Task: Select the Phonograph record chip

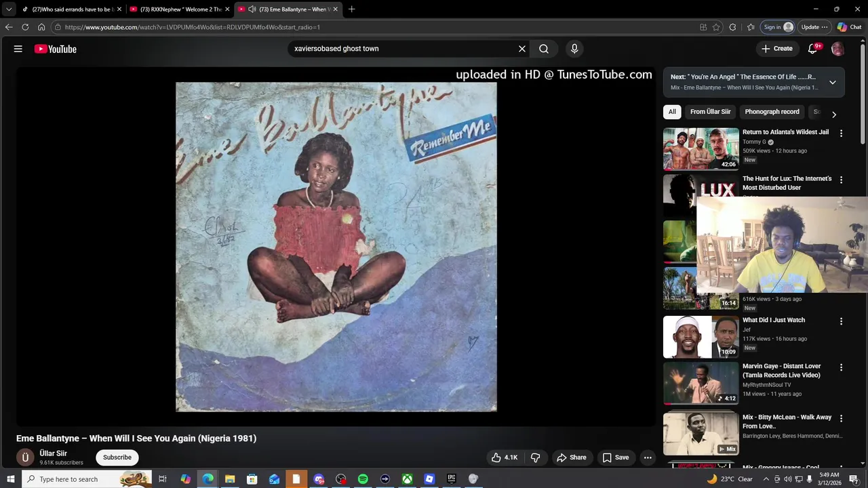Action: tap(772, 112)
